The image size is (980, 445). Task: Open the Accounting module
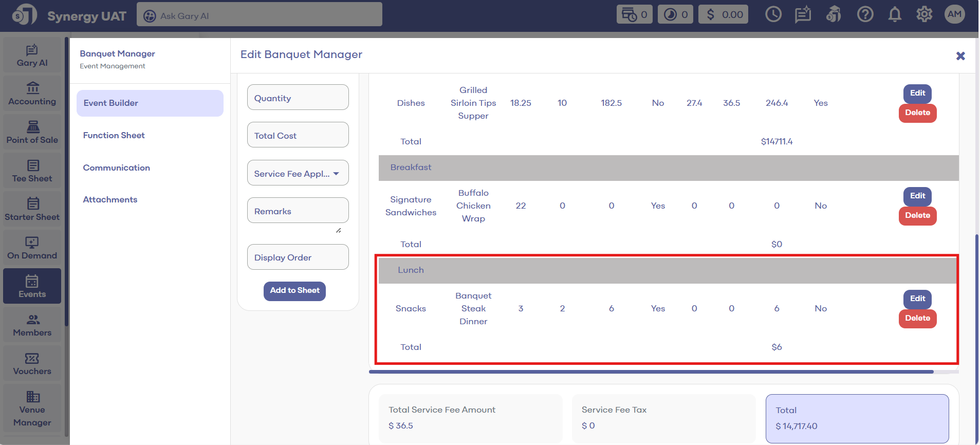[32, 94]
